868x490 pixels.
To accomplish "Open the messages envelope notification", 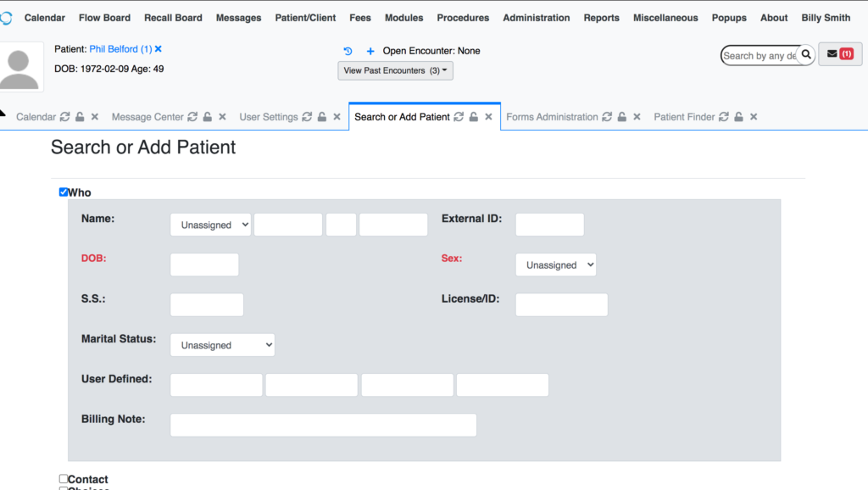I will tap(840, 53).
